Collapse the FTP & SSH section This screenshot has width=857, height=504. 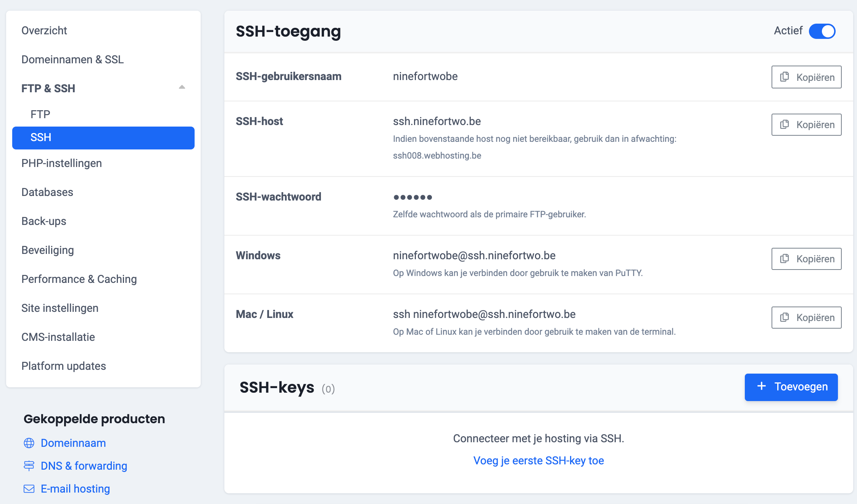pyautogui.click(x=182, y=87)
